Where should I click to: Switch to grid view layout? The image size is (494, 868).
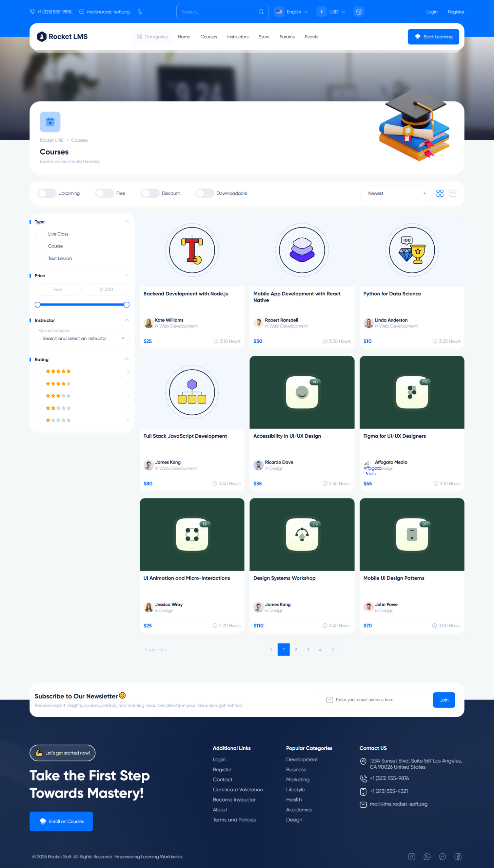click(x=440, y=193)
